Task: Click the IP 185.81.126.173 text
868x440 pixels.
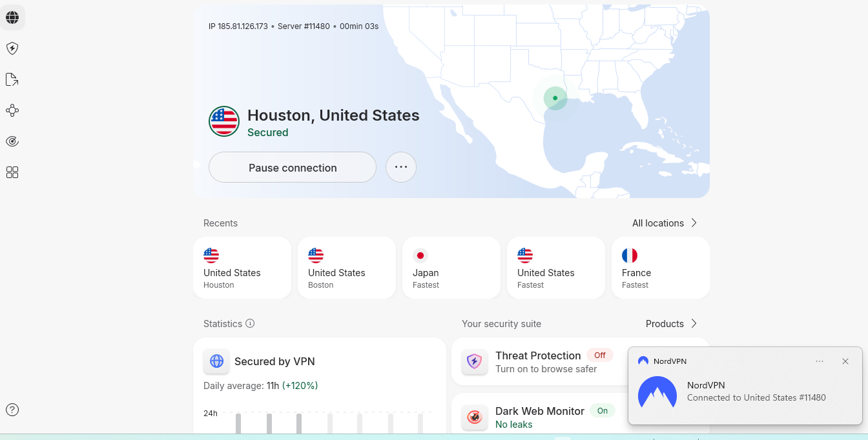Action: point(238,26)
